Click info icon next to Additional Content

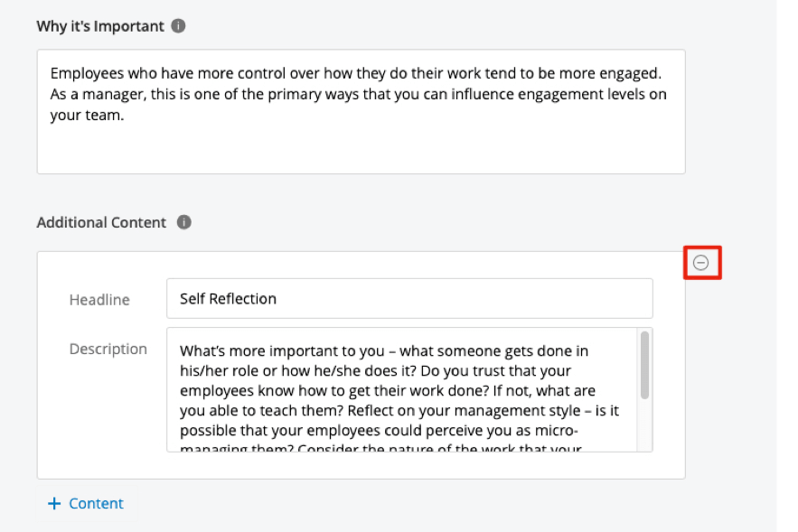(x=184, y=222)
